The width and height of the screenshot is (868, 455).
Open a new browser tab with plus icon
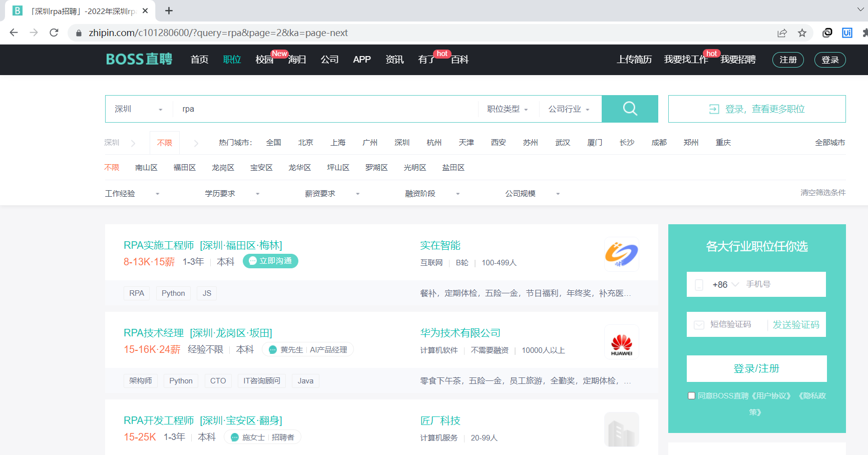click(169, 11)
